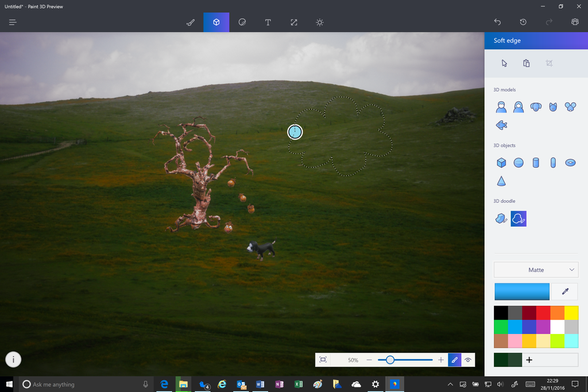
Task: Switch to 3D view with the eye icon
Action: [x=468, y=360]
